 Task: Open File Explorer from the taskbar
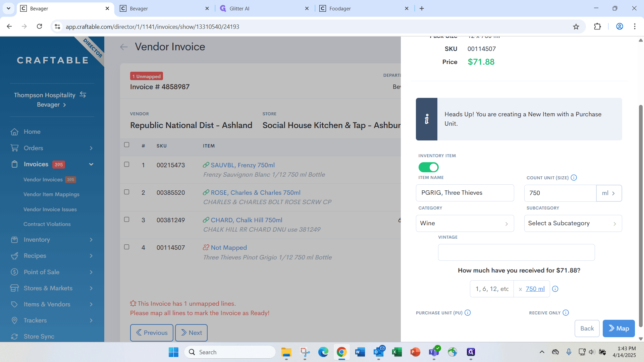(x=286, y=352)
